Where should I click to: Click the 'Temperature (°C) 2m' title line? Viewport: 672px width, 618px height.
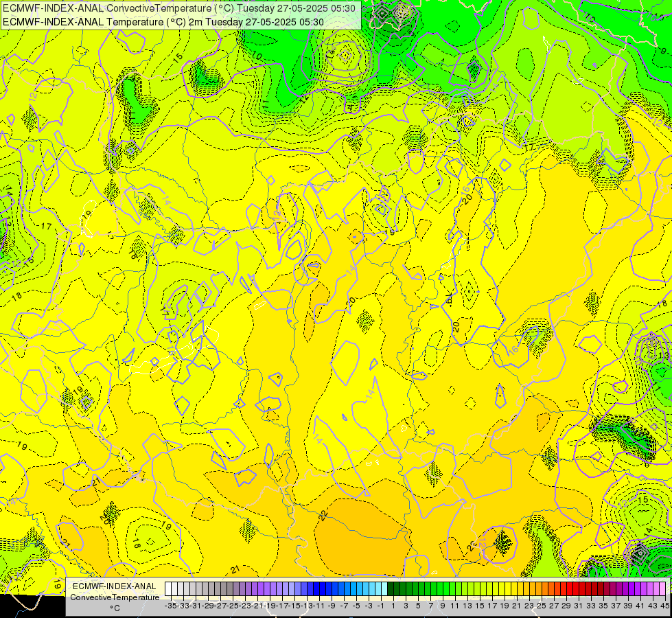pos(163,22)
